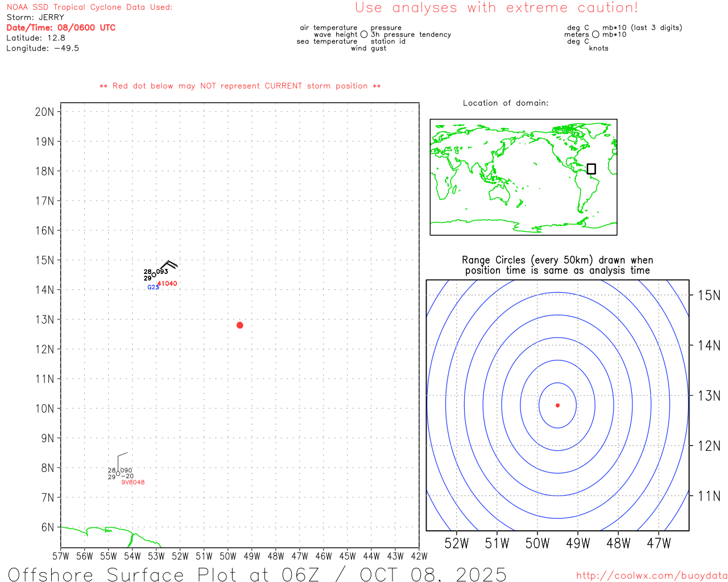
Task: Open the coolwx.com/buoydata link
Action: (652, 575)
